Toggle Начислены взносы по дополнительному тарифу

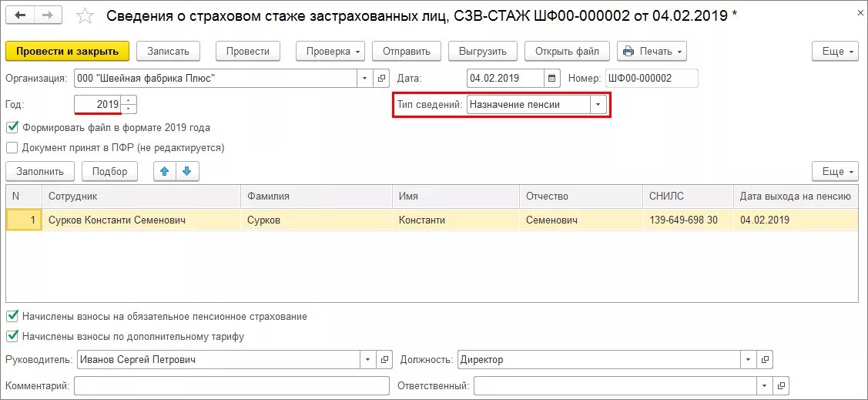(x=12, y=336)
